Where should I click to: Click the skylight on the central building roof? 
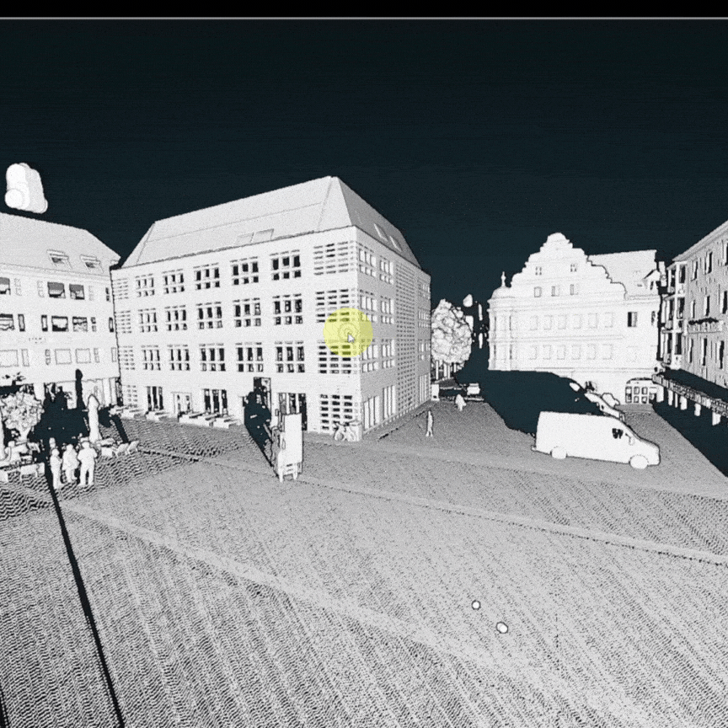(257, 237)
